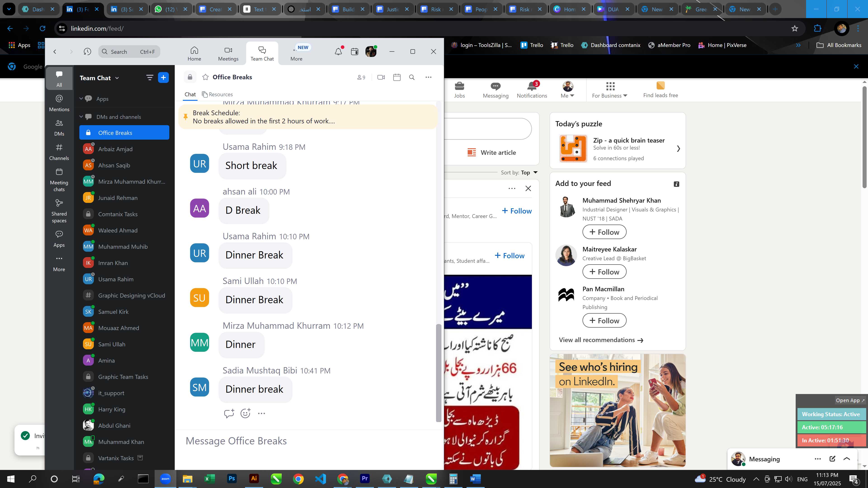Image resolution: width=868 pixels, height=488 pixels.
Task: Expand the LinkedIn Messaging panel chevron
Action: (847, 459)
